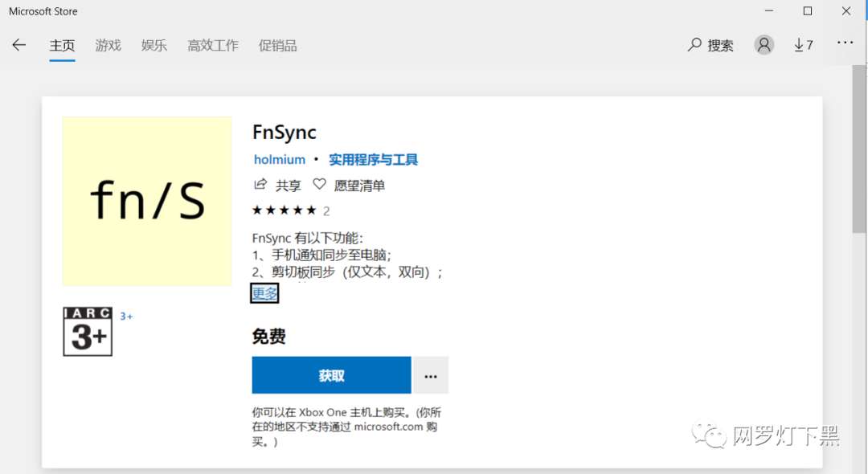This screenshot has height=474, width=868.
Task: Open the 实用程序与工具 category link
Action: coord(373,159)
